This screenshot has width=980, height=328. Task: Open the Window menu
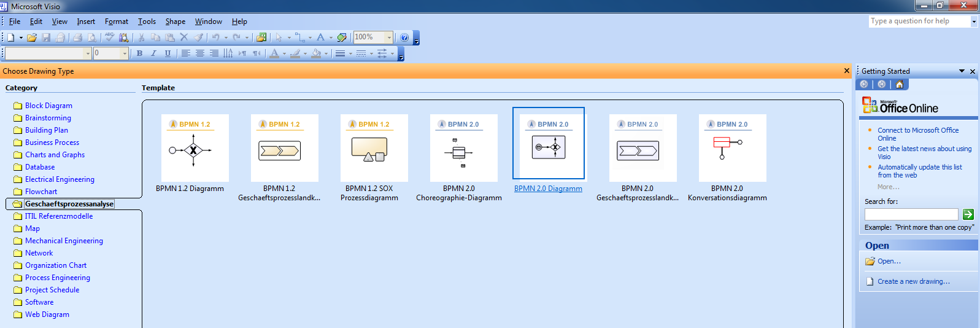coord(209,21)
